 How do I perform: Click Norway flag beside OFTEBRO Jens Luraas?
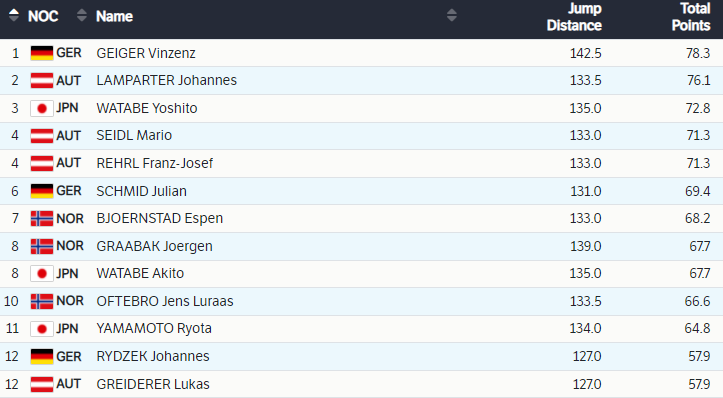(41, 301)
